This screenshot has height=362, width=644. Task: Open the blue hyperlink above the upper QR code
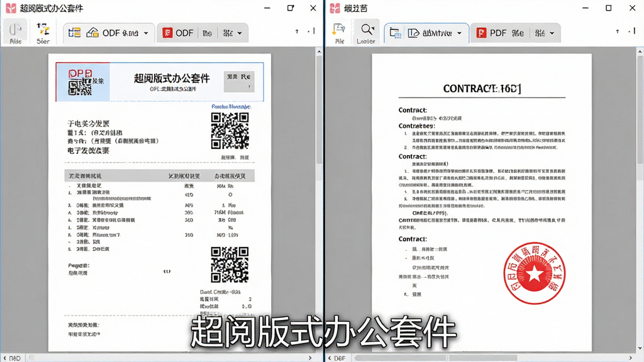231,106
